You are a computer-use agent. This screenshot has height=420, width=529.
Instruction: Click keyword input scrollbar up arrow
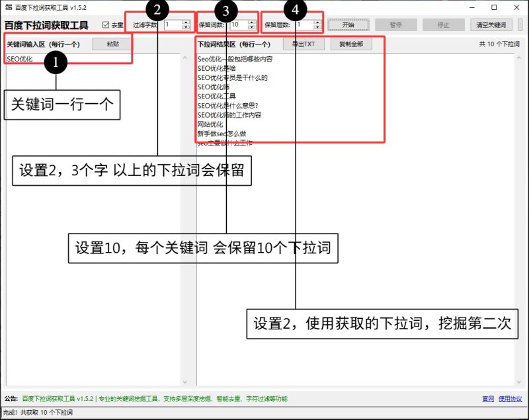click(184, 58)
